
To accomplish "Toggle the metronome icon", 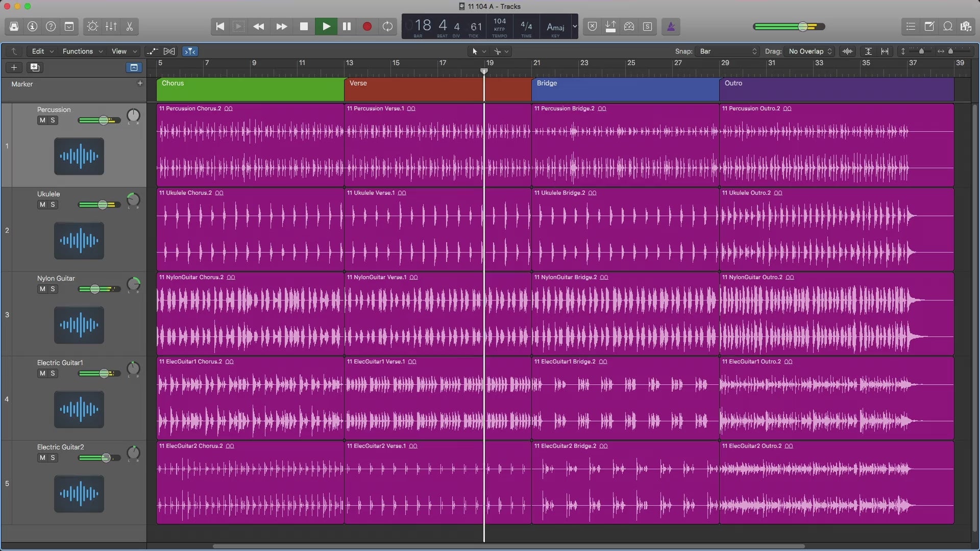I will point(671,27).
